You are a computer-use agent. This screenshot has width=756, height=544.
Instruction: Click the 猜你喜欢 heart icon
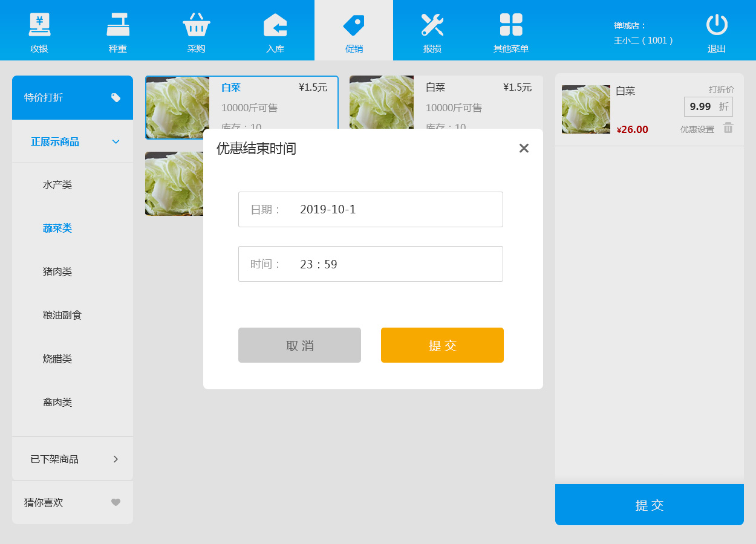click(x=116, y=502)
